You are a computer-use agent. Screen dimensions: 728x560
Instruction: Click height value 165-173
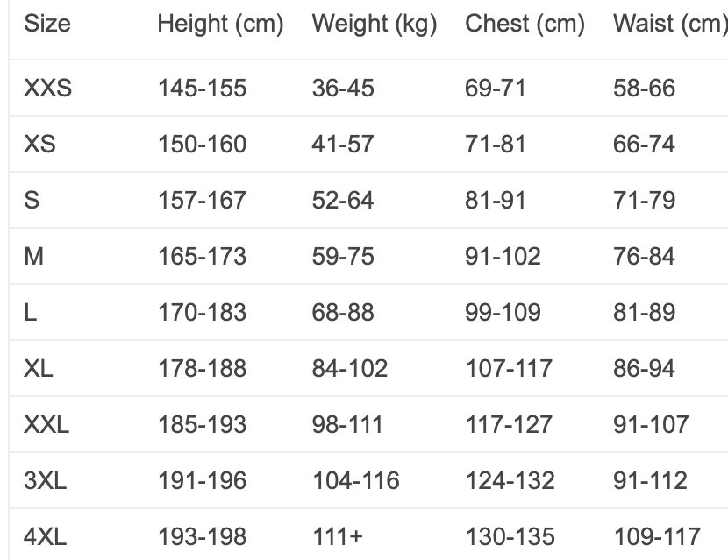point(202,256)
